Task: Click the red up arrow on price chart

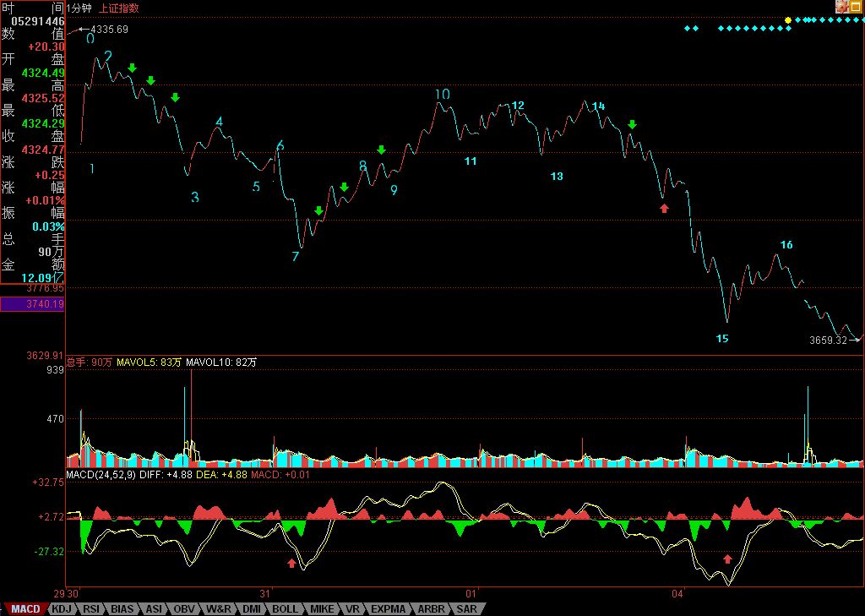Action: click(x=664, y=208)
